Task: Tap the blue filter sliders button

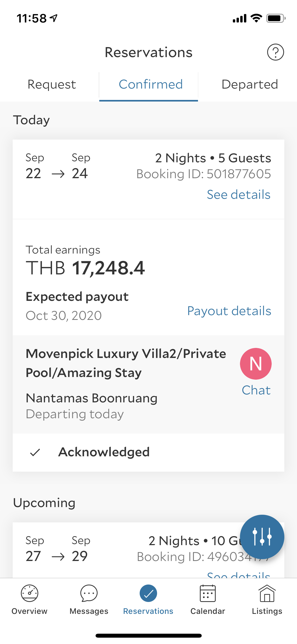Action: [x=262, y=537]
